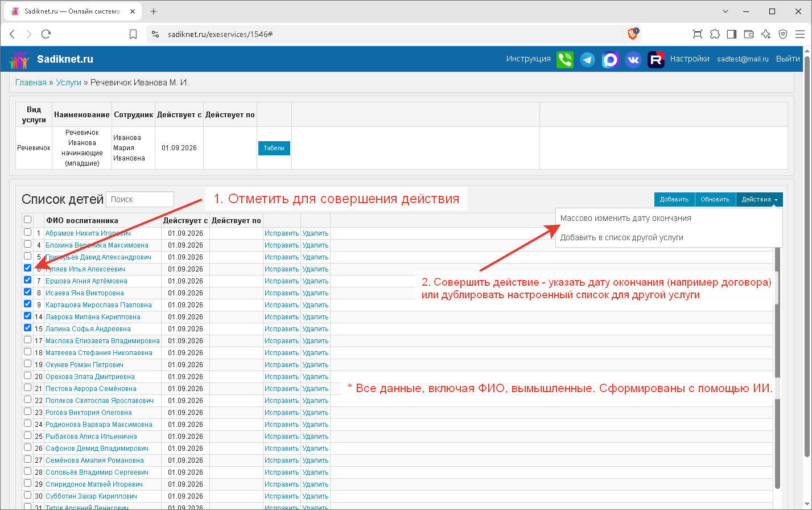This screenshot has width=812, height=510.
Task: Click the browser address bar URL
Action: point(221,34)
